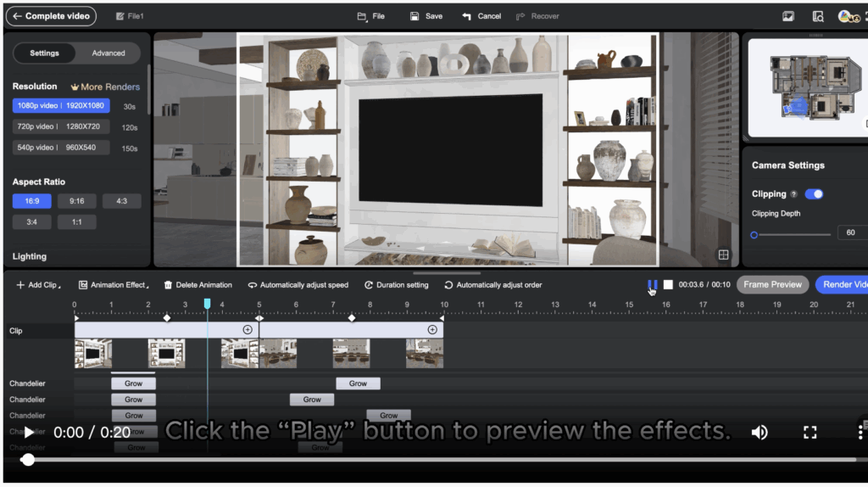Toggle the Clipping switch off
Image resolution: width=868 pixels, height=487 pixels.
(x=814, y=194)
